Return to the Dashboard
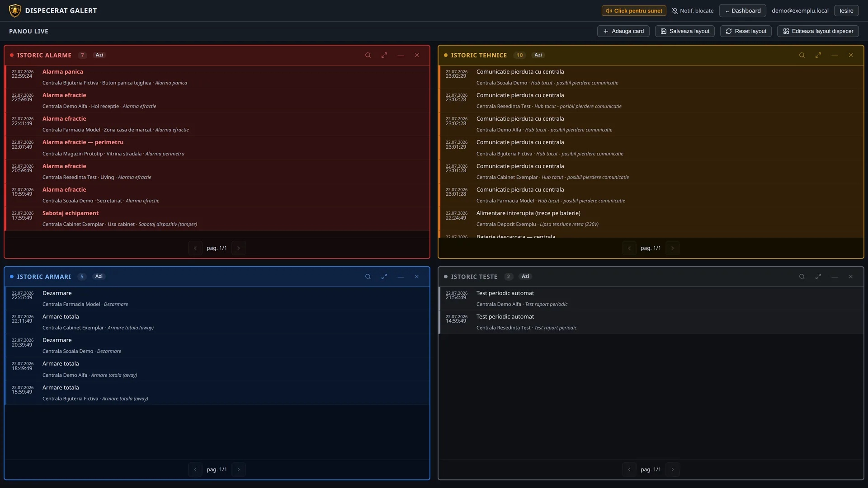This screenshot has height=488, width=868. pyautogui.click(x=742, y=11)
